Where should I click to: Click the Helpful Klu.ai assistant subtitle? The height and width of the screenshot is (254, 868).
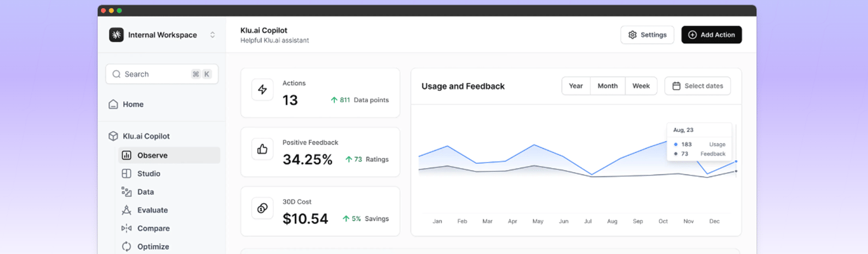(x=275, y=41)
